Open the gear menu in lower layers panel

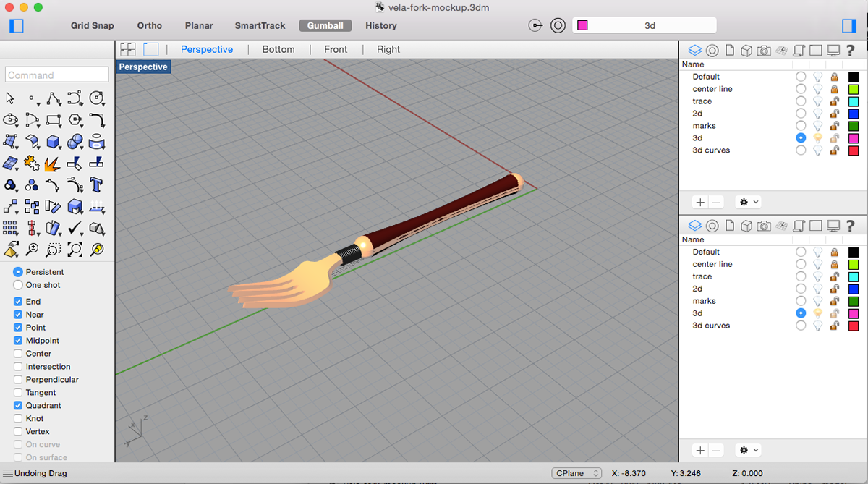click(x=748, y=450)
